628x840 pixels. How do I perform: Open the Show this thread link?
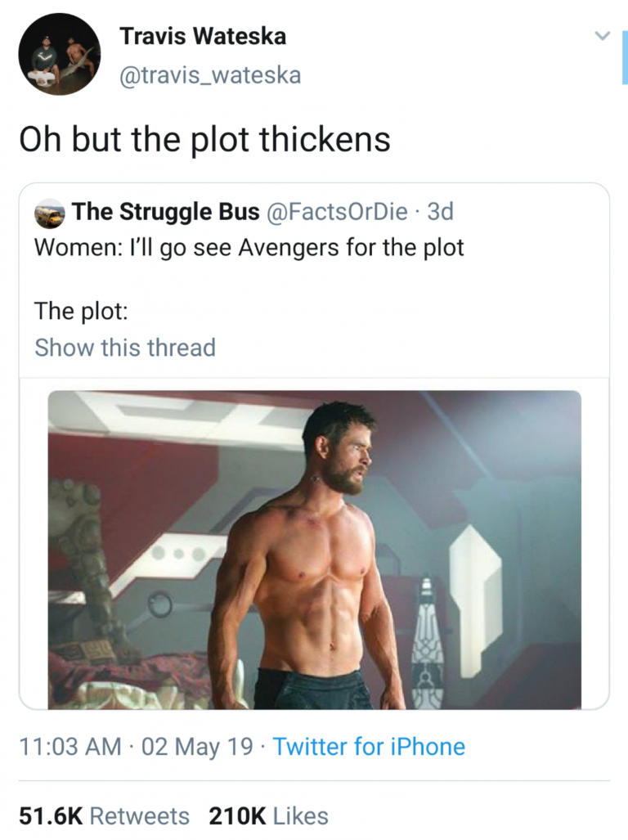tap(125, 348)
